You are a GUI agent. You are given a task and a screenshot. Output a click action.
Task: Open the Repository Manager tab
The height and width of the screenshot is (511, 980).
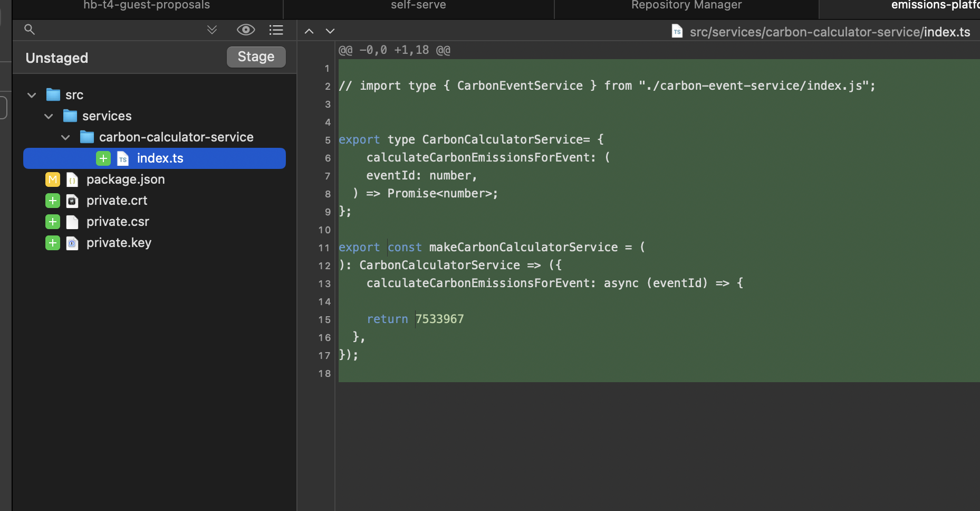686,5
